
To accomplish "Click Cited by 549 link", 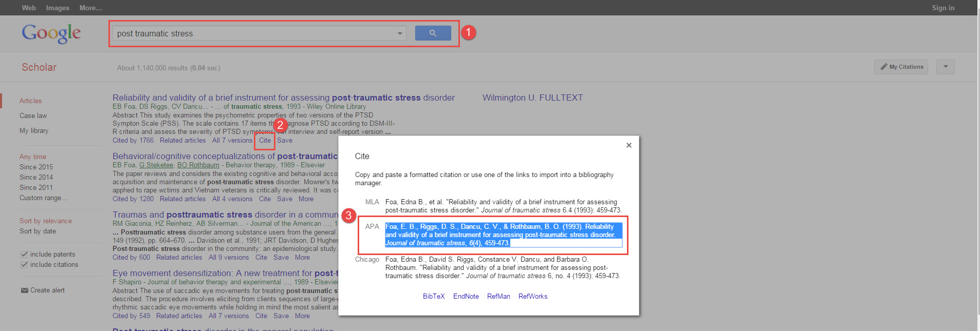I will 132,316.
